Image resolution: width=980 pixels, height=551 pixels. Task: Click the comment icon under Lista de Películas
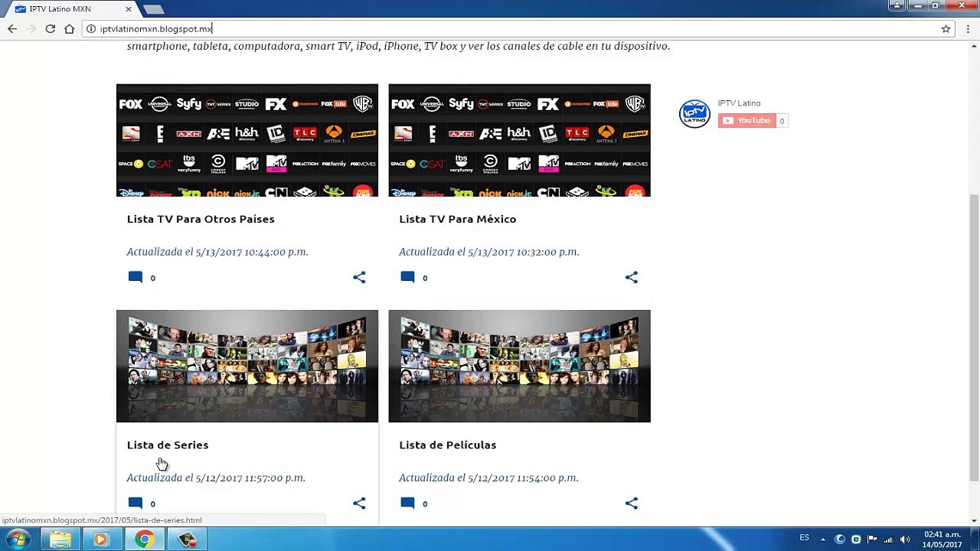click(407, 503)
